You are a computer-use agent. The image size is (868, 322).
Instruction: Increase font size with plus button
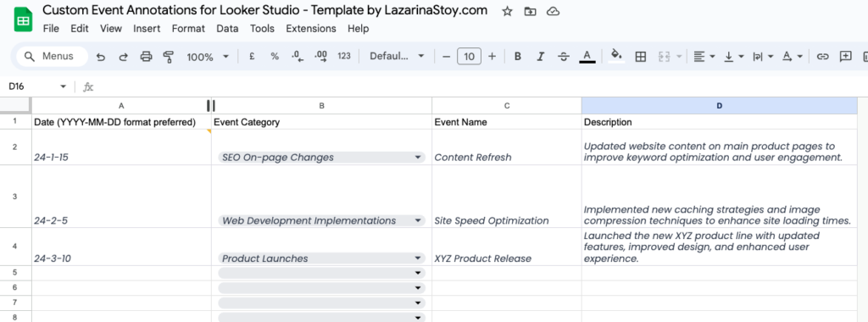point(492,57)
